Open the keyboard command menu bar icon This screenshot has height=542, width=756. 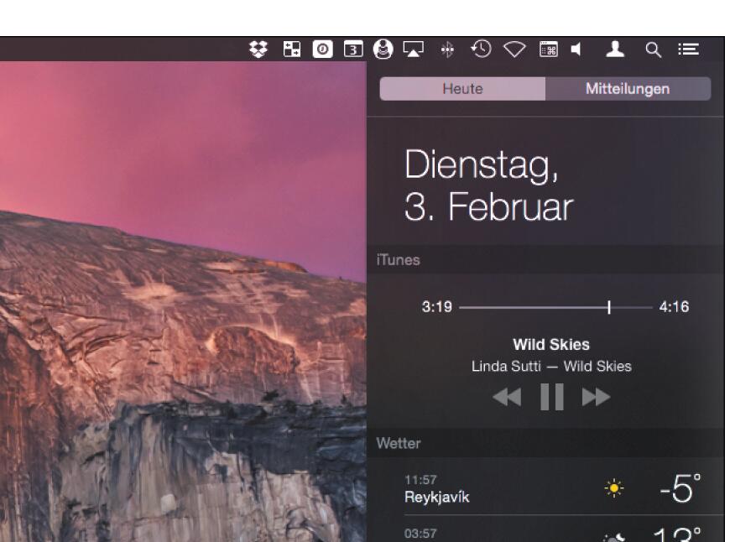548,50
